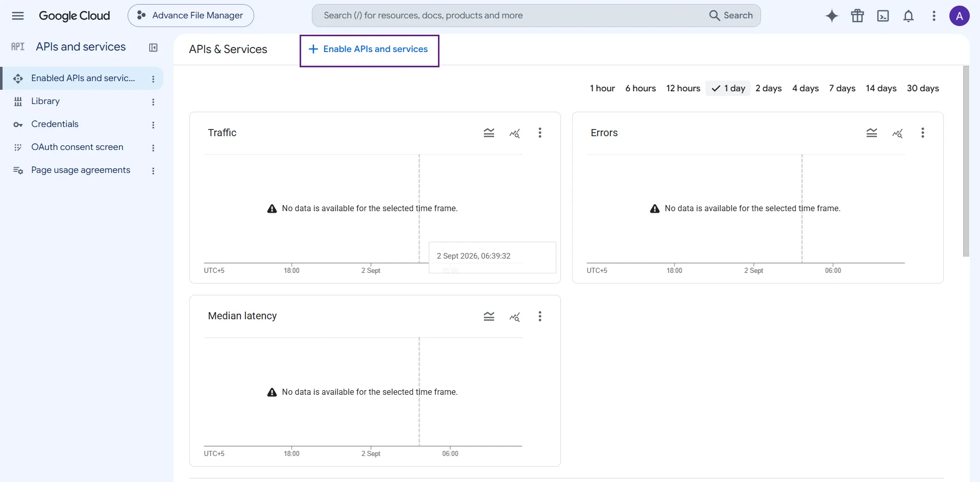Select the 1 day time range
Viewport: 980px width, 482px height.
coord(728,88)
